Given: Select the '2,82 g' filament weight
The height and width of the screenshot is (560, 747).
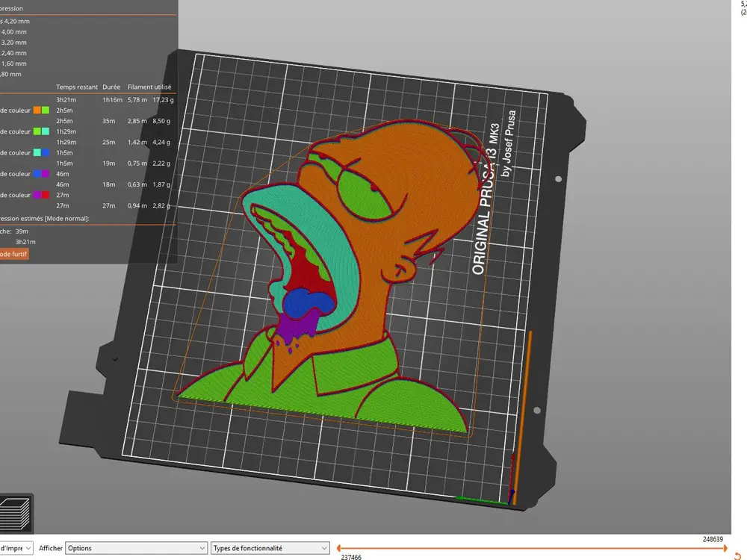Looking at the screenshot, I should [161, 205].
